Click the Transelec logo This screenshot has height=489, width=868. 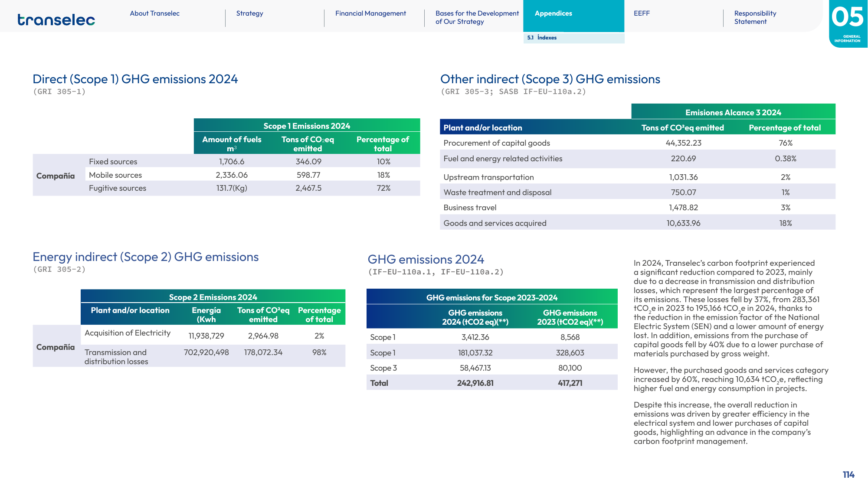click(56, 20)
